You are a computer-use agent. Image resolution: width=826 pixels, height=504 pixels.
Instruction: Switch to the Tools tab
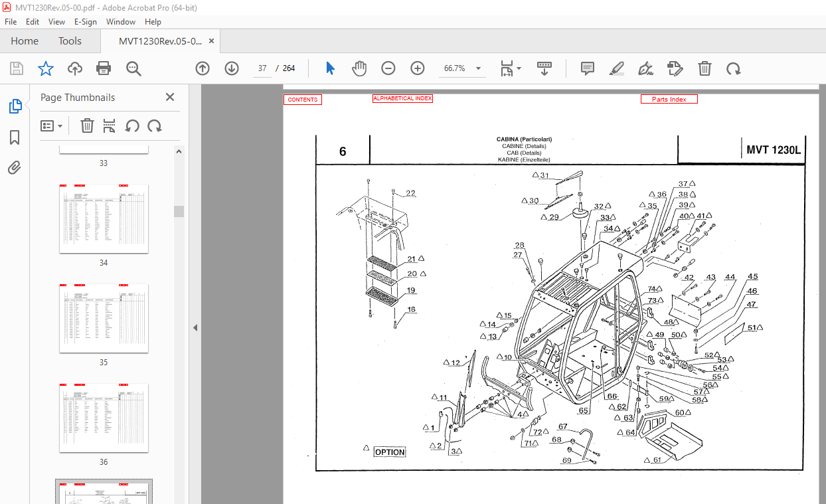coord(70,41)
